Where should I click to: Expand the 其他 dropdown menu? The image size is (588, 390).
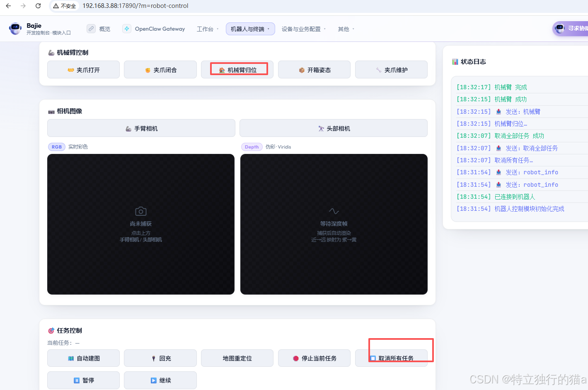click(346, 29)
